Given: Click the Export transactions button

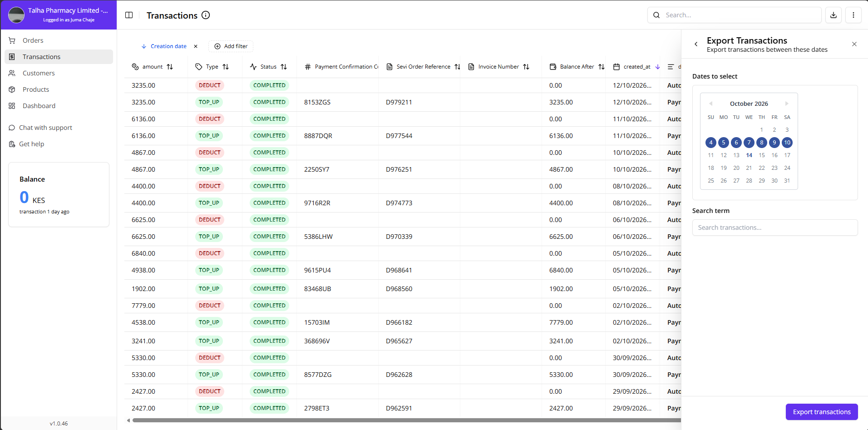Looking at the screenshot, I should (822, 412).
